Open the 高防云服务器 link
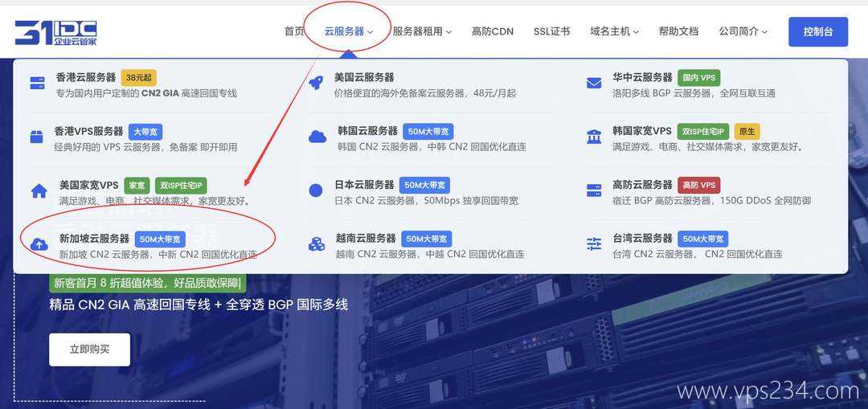 (643, 185)
